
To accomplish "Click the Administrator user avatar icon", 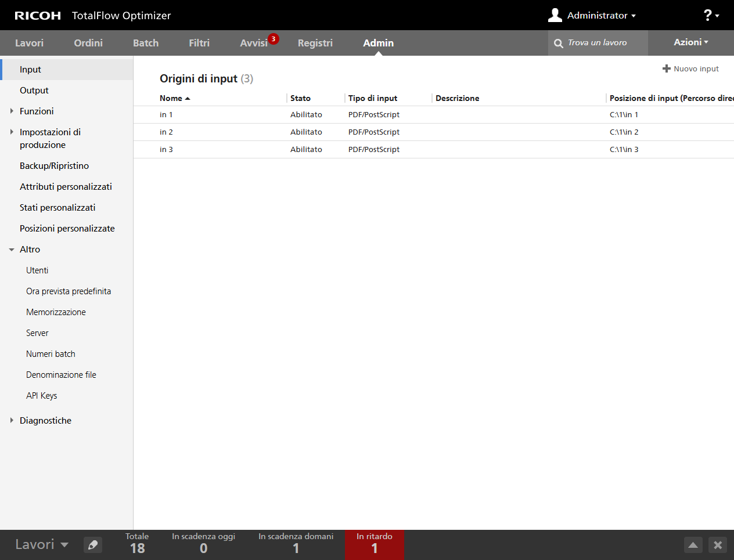I will point(555,15).
